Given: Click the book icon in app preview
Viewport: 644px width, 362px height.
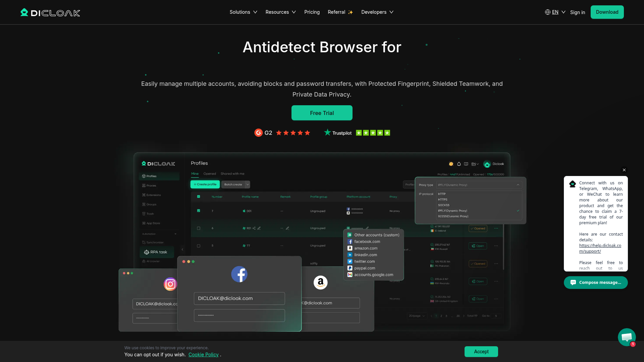Looking at the screenshot, I should [466, 164].
